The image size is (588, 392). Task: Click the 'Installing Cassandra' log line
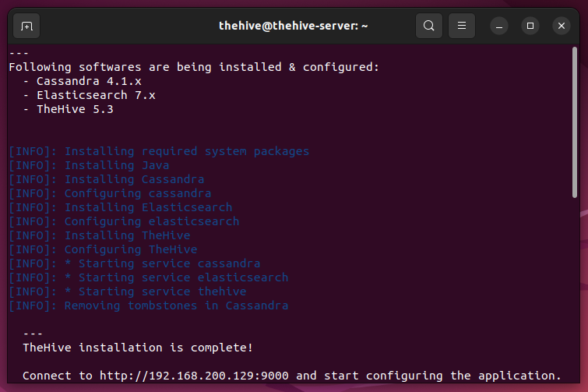[107, 179]
